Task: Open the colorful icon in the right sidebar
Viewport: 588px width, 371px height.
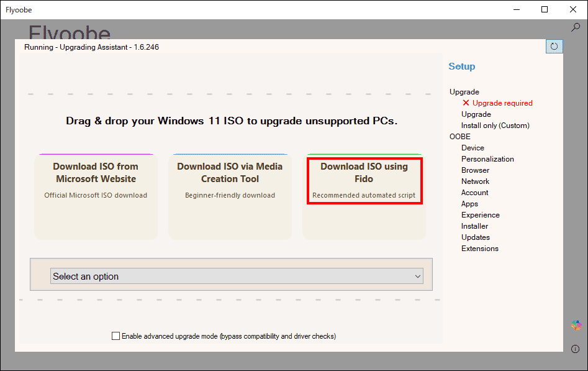Action: click(x=576, y=325)
